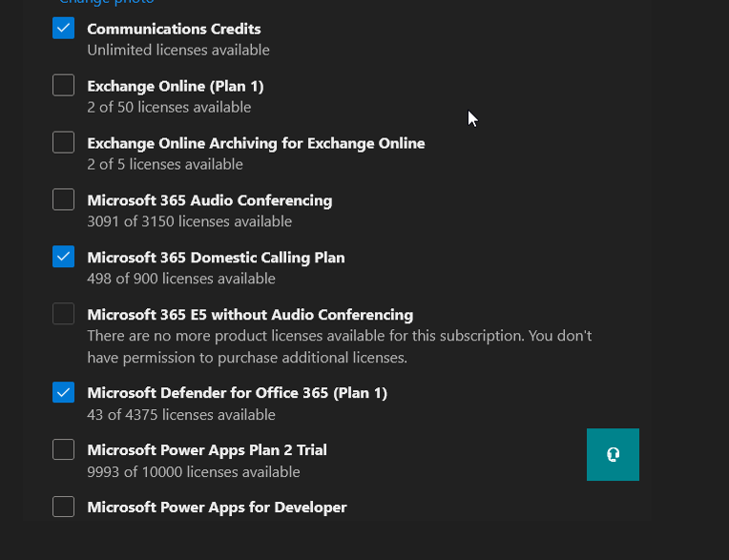
Task: Click the "Communications Credits" label
Action: pyautogui.click(x=174, y=29)
